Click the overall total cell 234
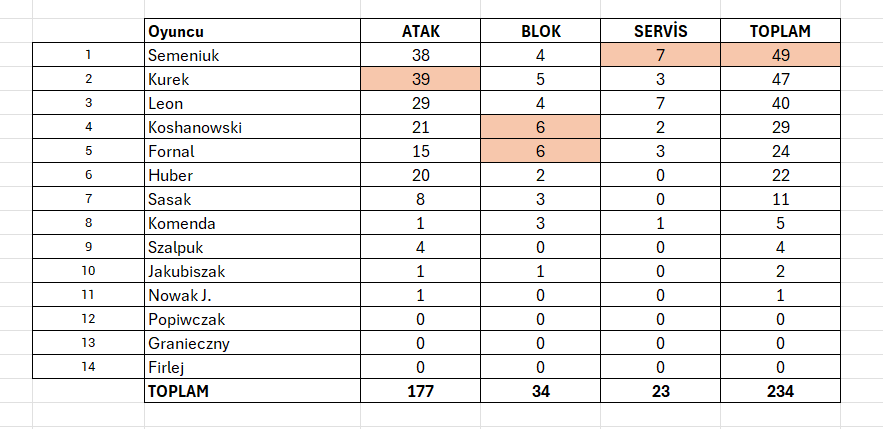 click(780, 392)
